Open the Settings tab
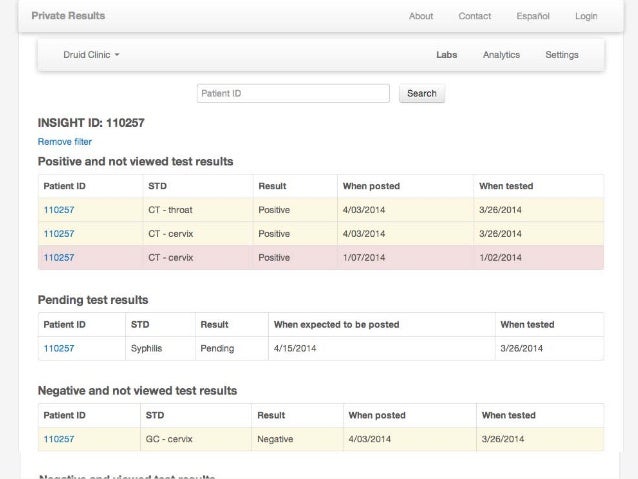Screen dimensions: 638x479 click(562, 55)
